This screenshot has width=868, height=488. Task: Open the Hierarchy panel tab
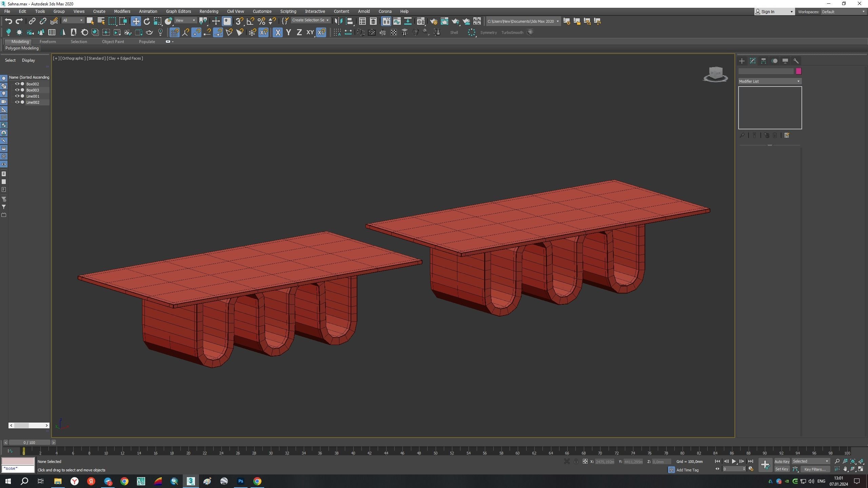pyautogui.click(x=763, y=61)
